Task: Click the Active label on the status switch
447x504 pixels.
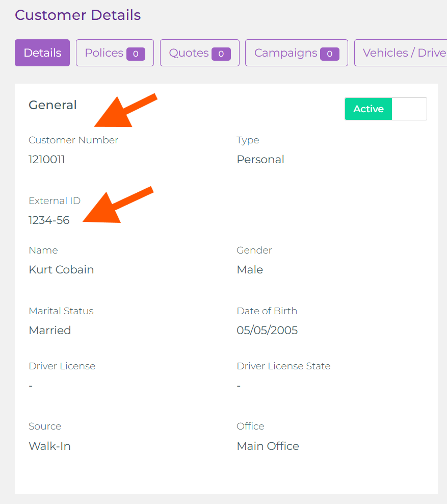Action: [x=368, y=109]
